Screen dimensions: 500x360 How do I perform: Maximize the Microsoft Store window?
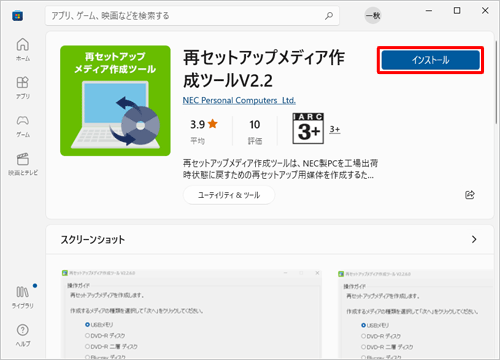click(457, 11)
